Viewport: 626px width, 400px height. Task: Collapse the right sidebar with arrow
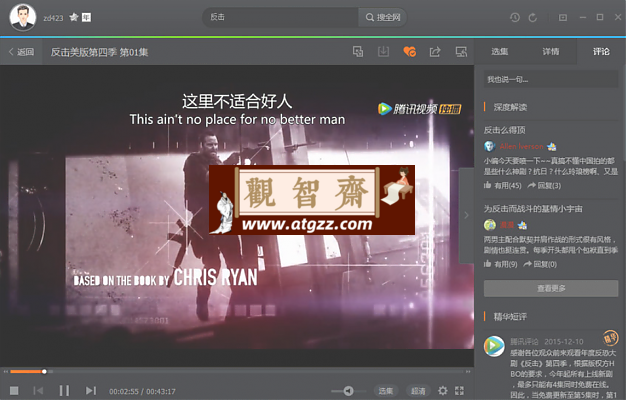(466, 215)
